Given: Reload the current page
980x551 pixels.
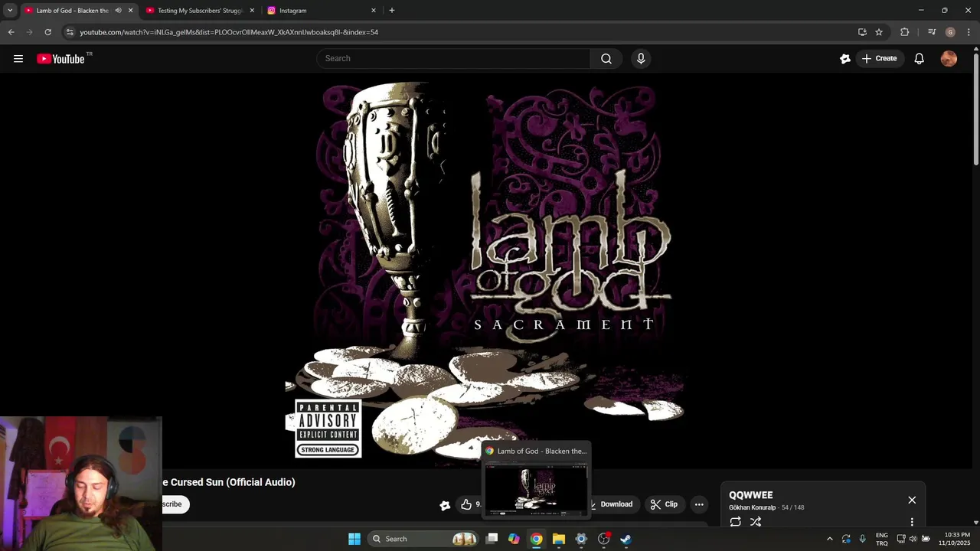Looking at the screenshot, I should click(x=47, y=32).
